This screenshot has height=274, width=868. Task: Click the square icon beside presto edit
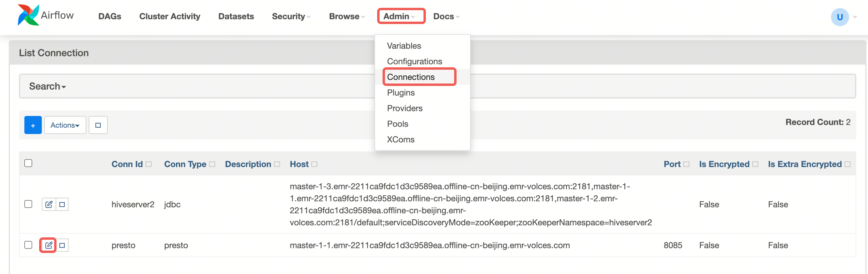tap(62, 245)
